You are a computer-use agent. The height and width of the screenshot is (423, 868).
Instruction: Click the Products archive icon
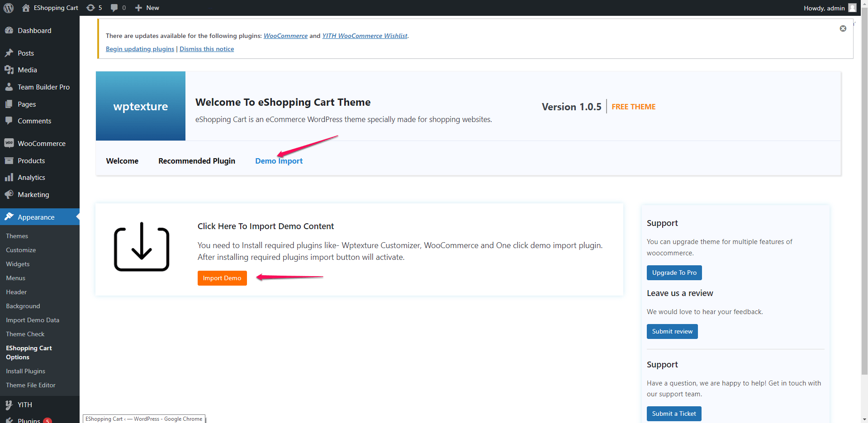[9, 160]
